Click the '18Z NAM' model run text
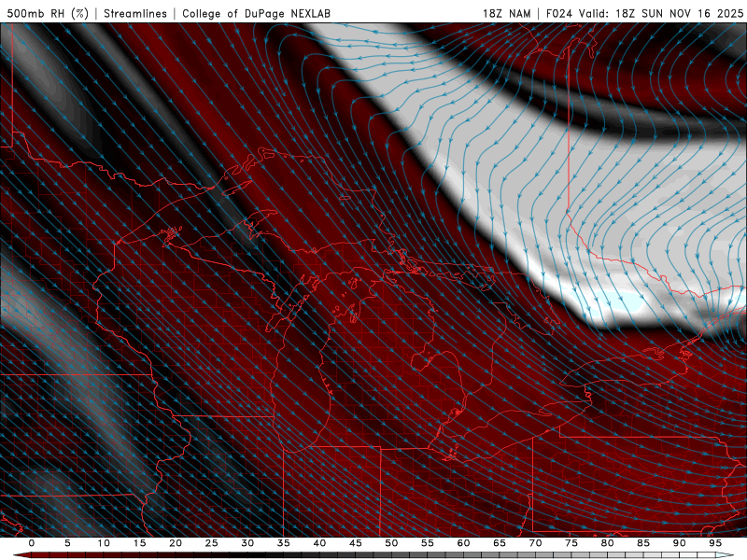This screenshot has height=560, width=747. pos(506,13)
